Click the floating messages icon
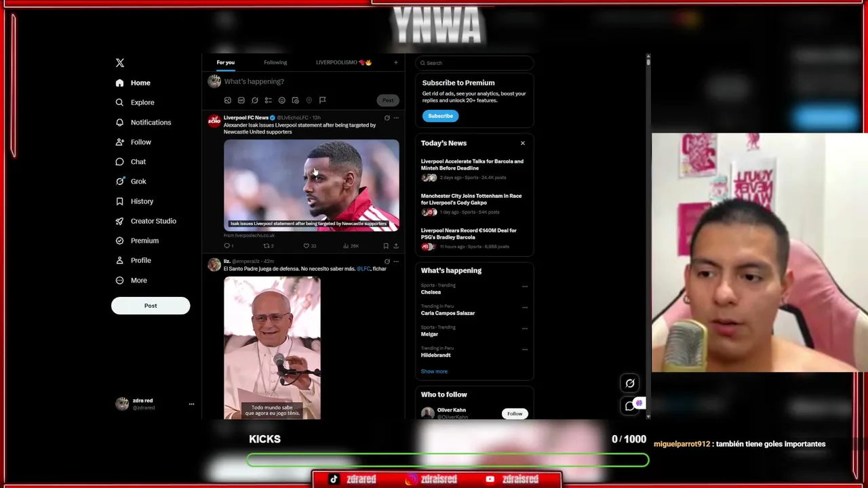 click(x=630, y=406)
